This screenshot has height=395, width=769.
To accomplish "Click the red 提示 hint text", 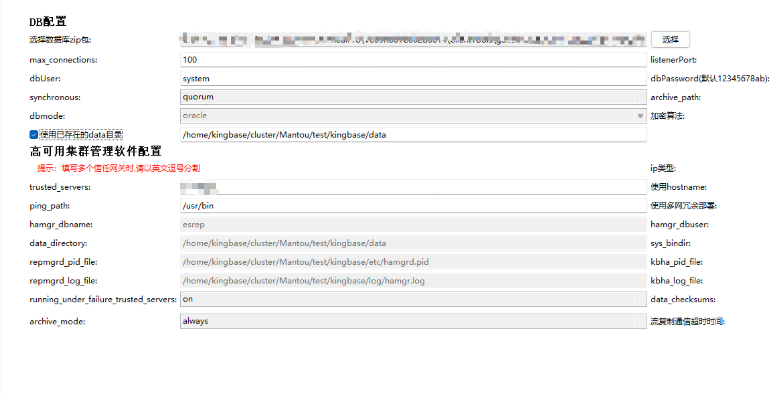I will (119, 168).
